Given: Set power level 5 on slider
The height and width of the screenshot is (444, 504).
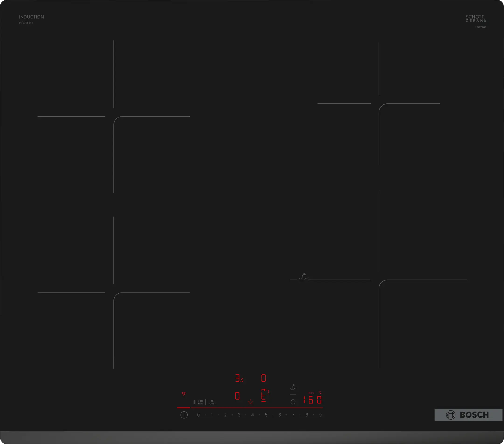Looking at the screenshot, I should pos(266,415).
